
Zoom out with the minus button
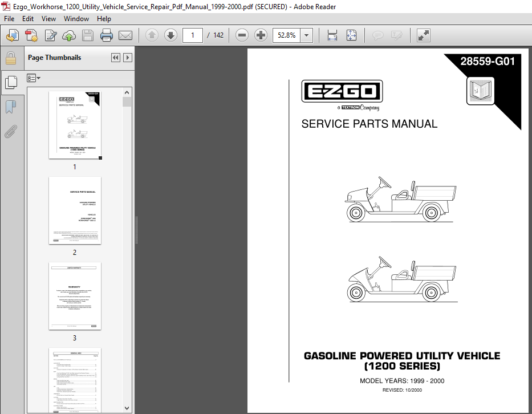point(242,35)
